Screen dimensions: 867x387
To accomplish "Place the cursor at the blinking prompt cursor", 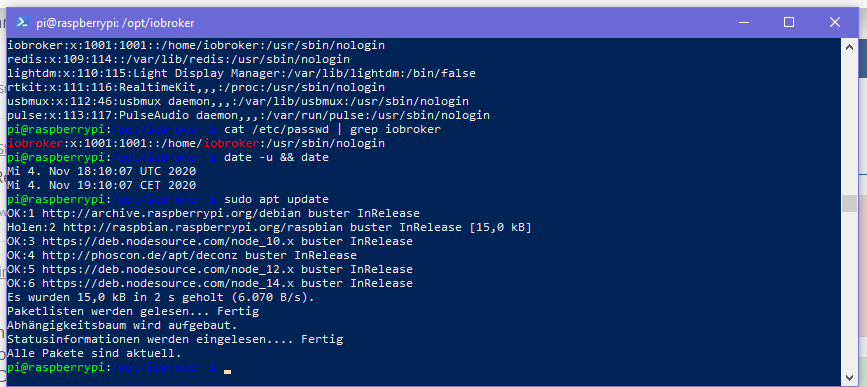I will coord(227,371).
